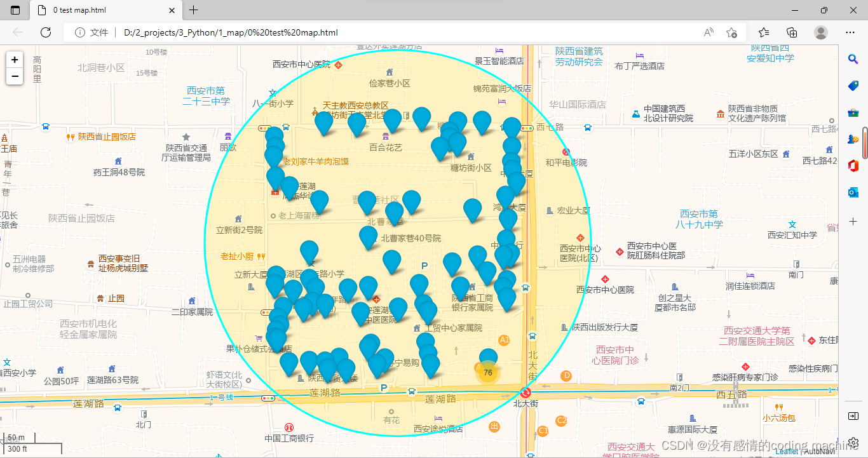Screen dimensions: 868x458
Task: Click the 和平电影院 map label
Action: [566, 162]
